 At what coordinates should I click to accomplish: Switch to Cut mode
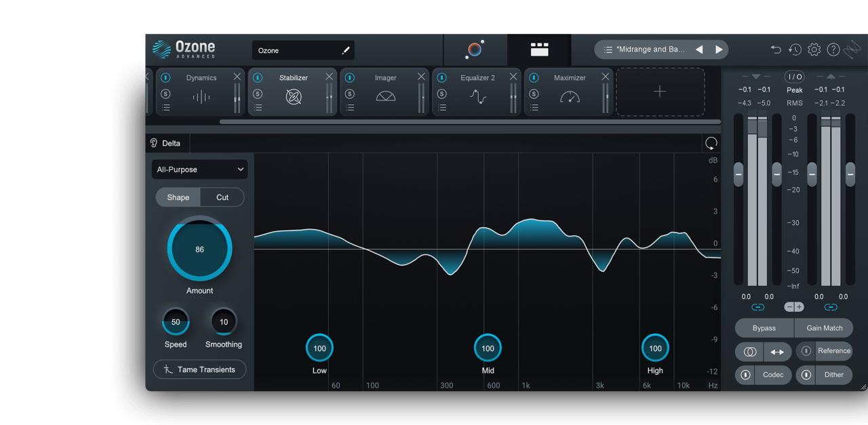point(222,197)
